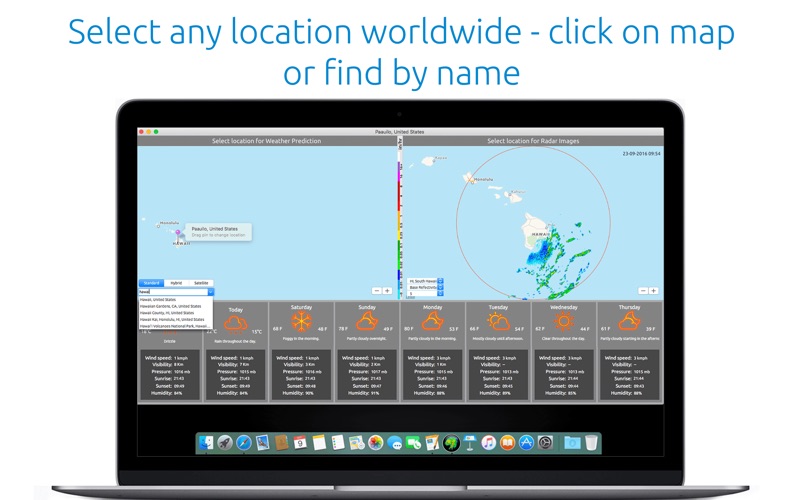Open the Base Reflectivity product dropdown
Image resolution: width=800 pixels, height=500 pixels.
click(426, 287)
